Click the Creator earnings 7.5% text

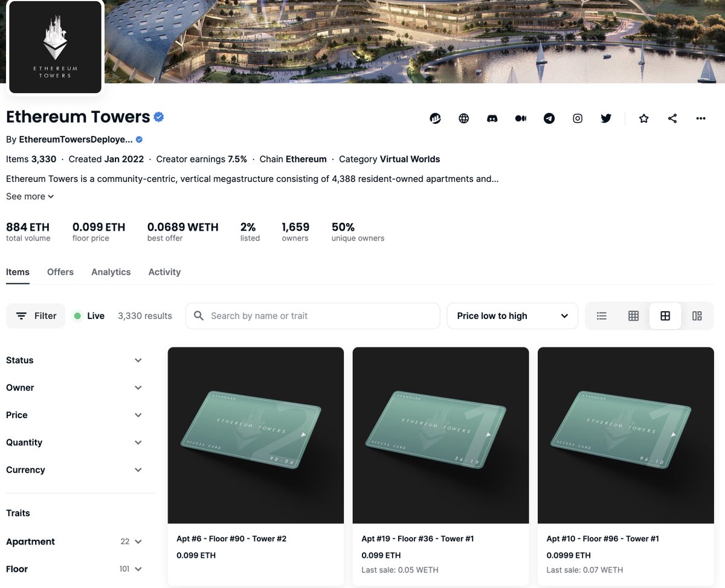(202, 160)
